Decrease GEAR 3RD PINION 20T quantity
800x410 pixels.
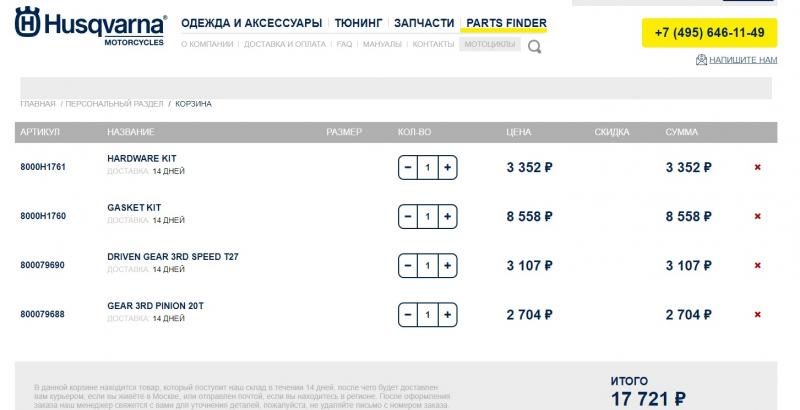(408, 315)
